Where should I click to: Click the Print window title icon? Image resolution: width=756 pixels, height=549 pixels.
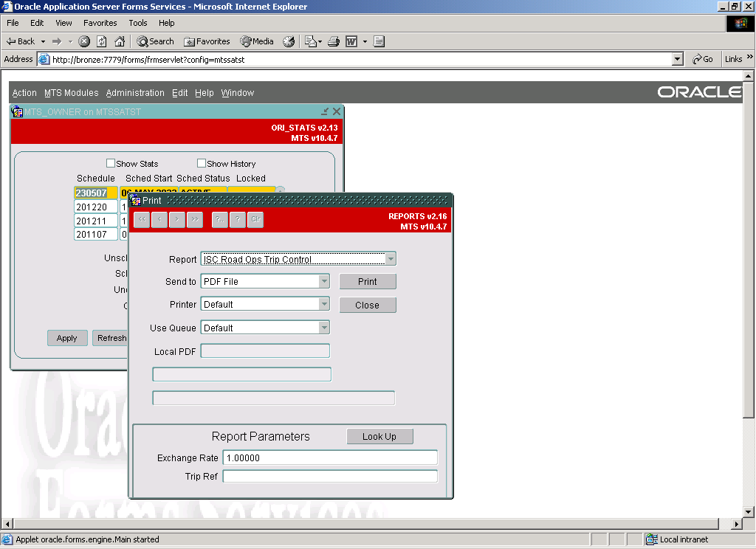coord(136,200)
